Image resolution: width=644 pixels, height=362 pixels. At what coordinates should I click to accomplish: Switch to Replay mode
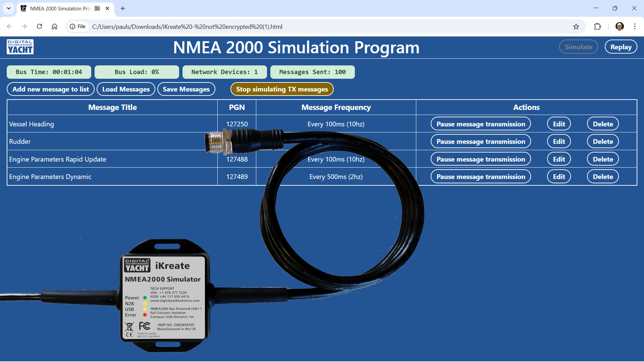pos(621,47)
